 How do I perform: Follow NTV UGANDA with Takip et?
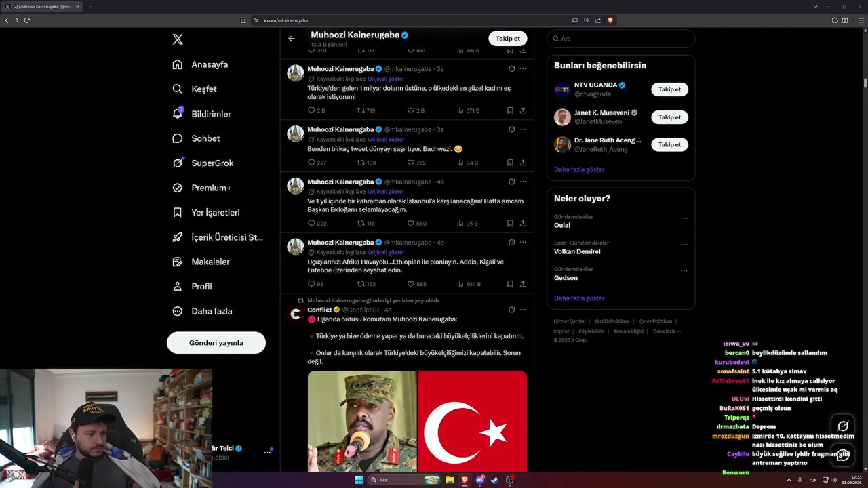(x=669, y=89)
